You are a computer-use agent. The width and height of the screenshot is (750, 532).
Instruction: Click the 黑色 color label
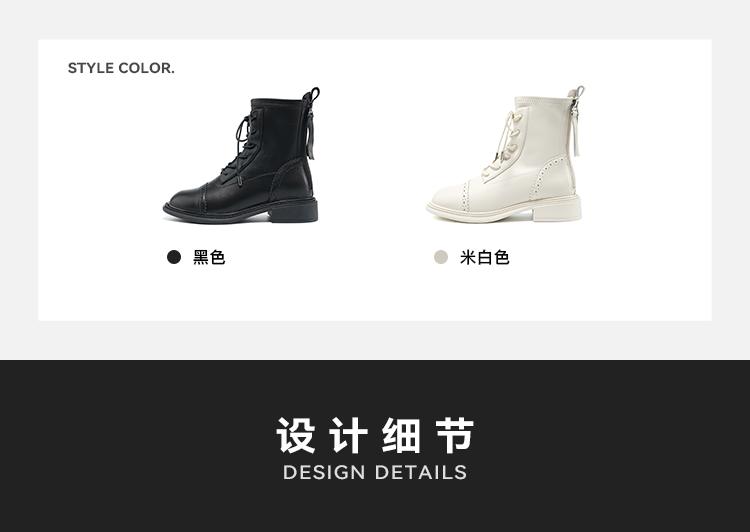point(209,257)
